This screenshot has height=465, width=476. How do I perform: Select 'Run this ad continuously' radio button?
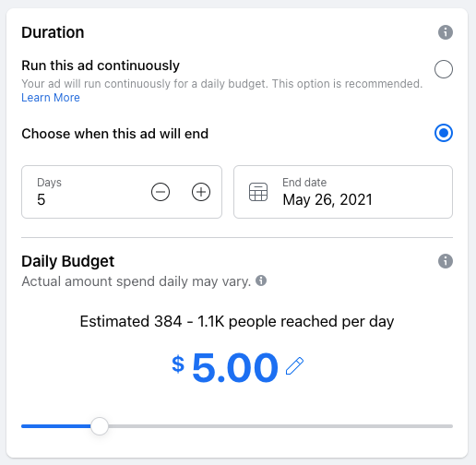click(444, 69)
